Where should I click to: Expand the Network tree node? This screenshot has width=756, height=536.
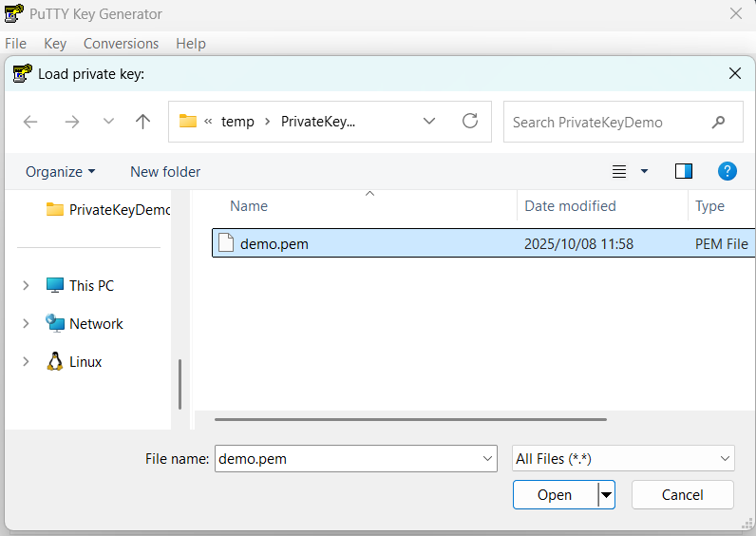pyautogui.click(x=26, y=324)
